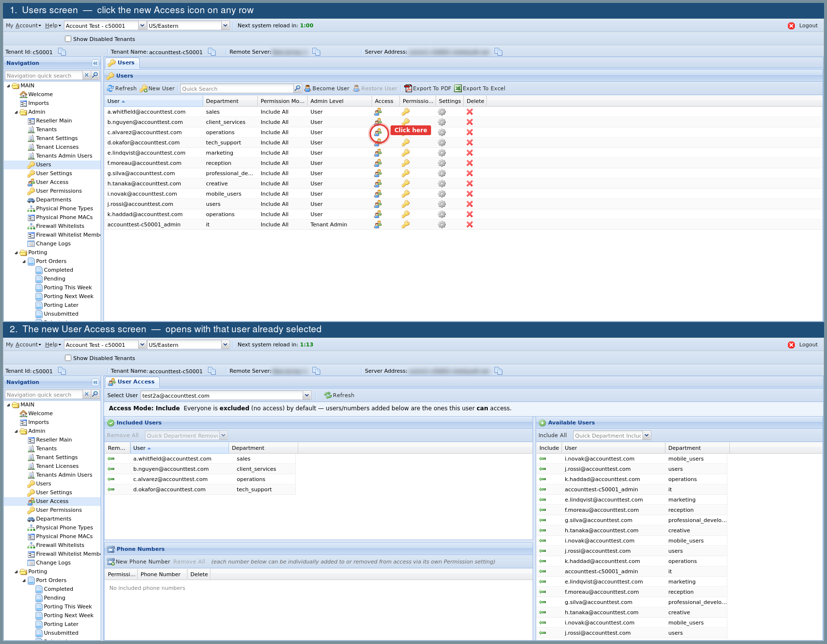Collapse Navigation panel in Users screen
The image size is (827, 644).
(x=95, y=63)
